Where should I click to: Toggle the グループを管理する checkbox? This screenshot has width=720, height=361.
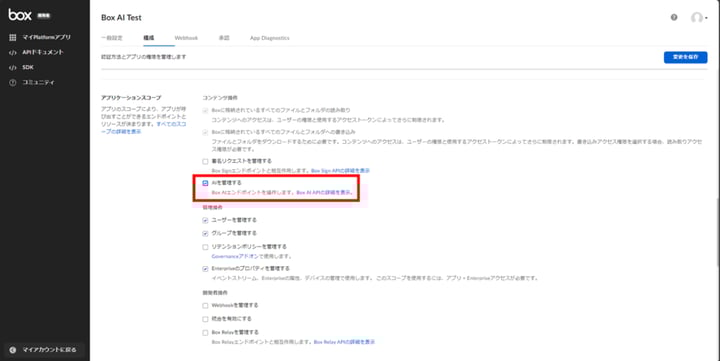(205, 234)
